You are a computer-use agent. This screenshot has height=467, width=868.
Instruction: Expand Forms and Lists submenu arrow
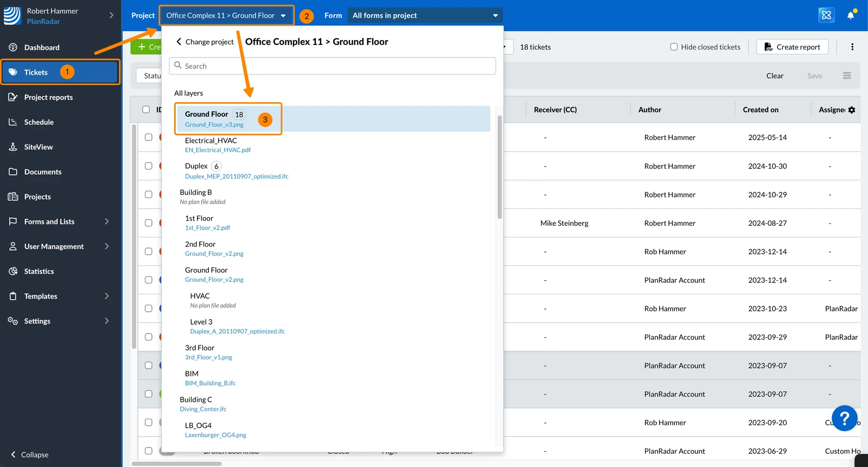point(107,222)
